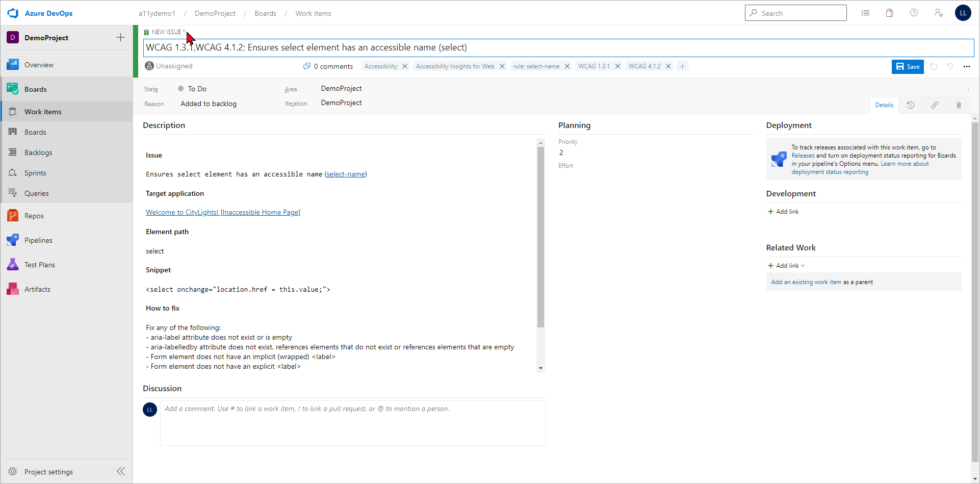980x484 pixels.
Task: Click the revert changes undo icon
Action: click(x=950, y=66)
